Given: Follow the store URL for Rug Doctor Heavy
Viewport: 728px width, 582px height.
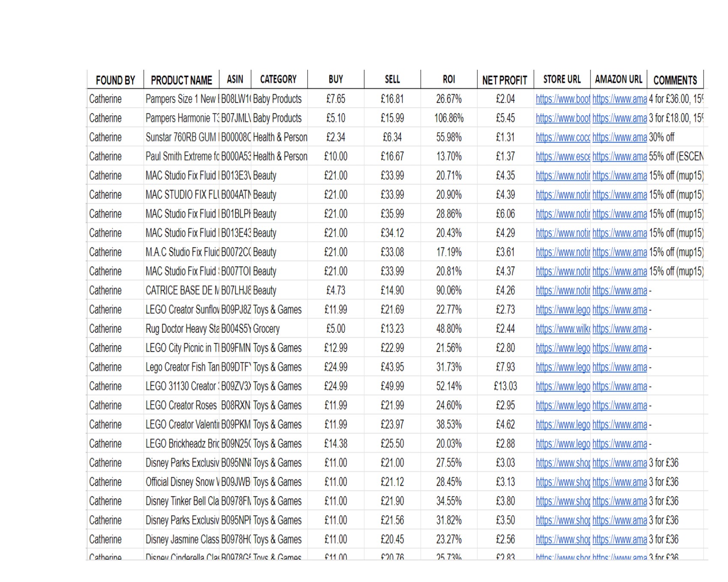Looking at the screenshot, I should [x=563, y=329].
